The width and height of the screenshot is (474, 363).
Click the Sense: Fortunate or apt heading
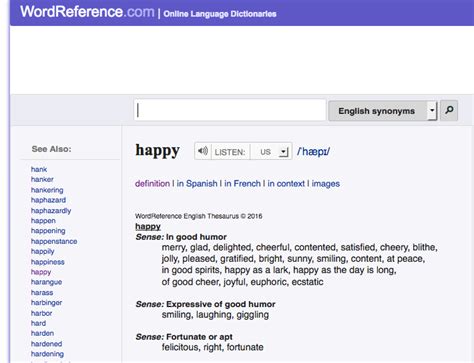184,337
